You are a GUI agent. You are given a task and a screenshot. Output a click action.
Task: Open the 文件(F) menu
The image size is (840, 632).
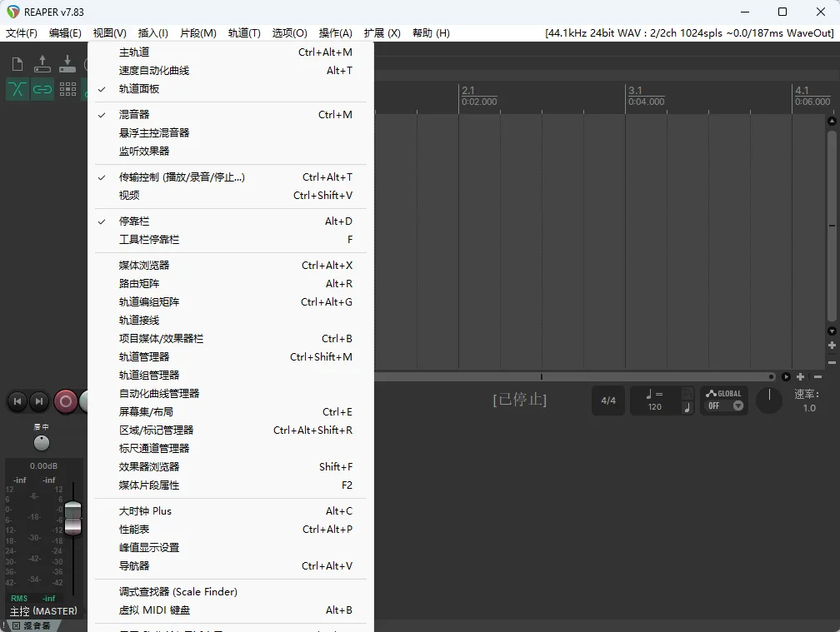pos(22,33)
